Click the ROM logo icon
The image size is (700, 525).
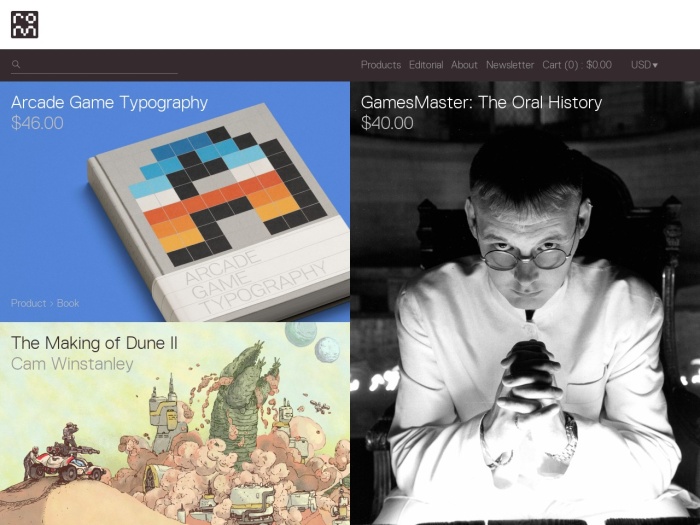25,25
